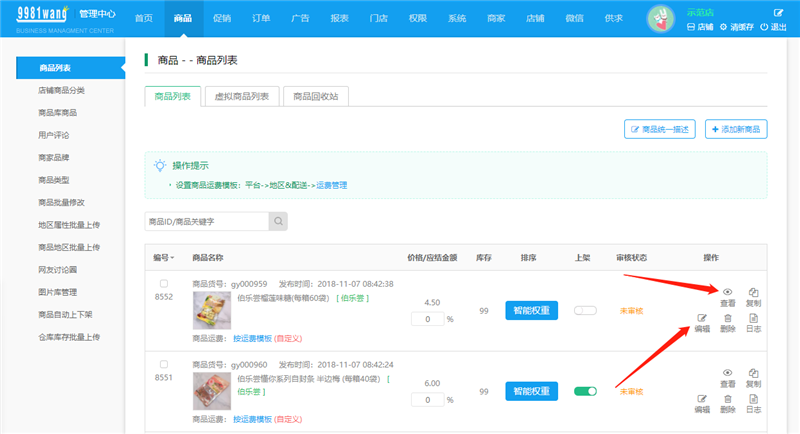Image resolution: width=800 pixels, height=434 pixels.
Task: Click the 编辑 edit icon for product 8552
Action: click(x=702, y=317)
